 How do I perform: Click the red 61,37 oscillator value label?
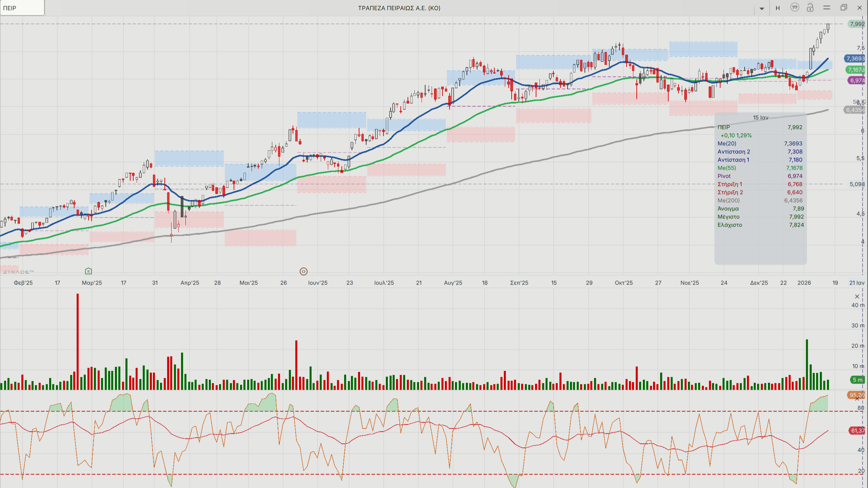pyautogui.click(x=857, y=431)
